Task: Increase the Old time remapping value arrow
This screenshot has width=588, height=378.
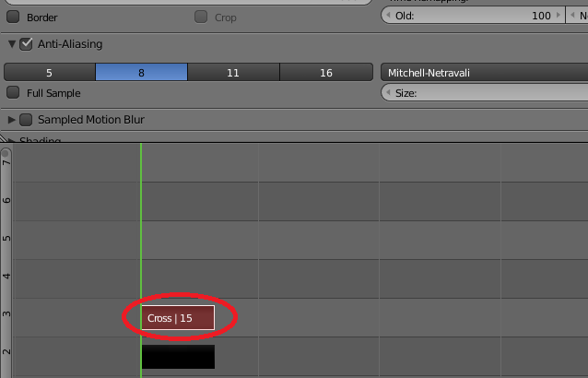Action: (x=559, y=16)
